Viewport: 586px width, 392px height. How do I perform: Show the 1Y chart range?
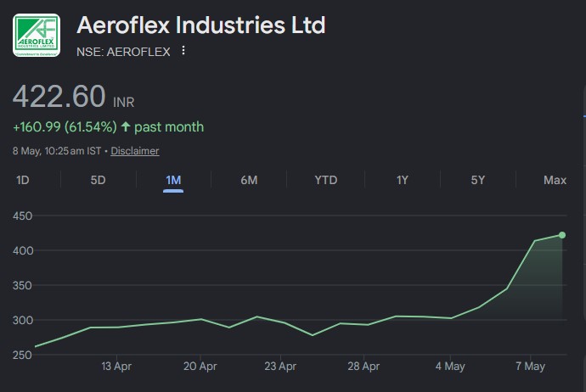tap(402, 181)
